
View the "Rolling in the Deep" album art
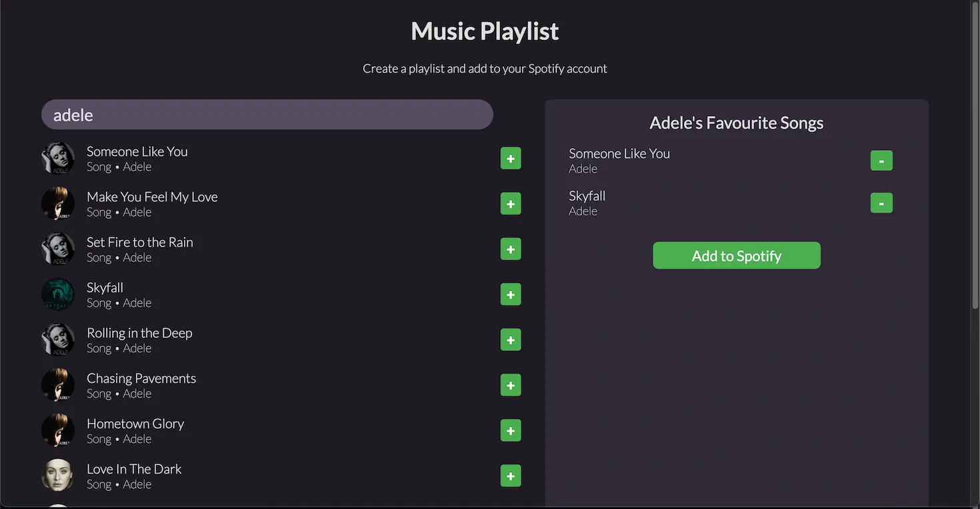tap(58, 340)
